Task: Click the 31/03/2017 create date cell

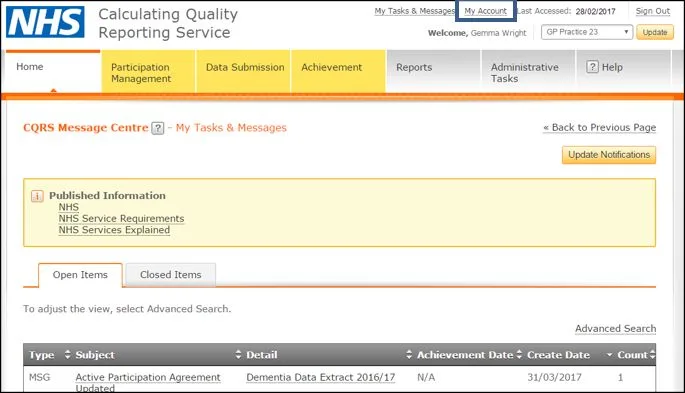Action: click(x=554, y=377)
